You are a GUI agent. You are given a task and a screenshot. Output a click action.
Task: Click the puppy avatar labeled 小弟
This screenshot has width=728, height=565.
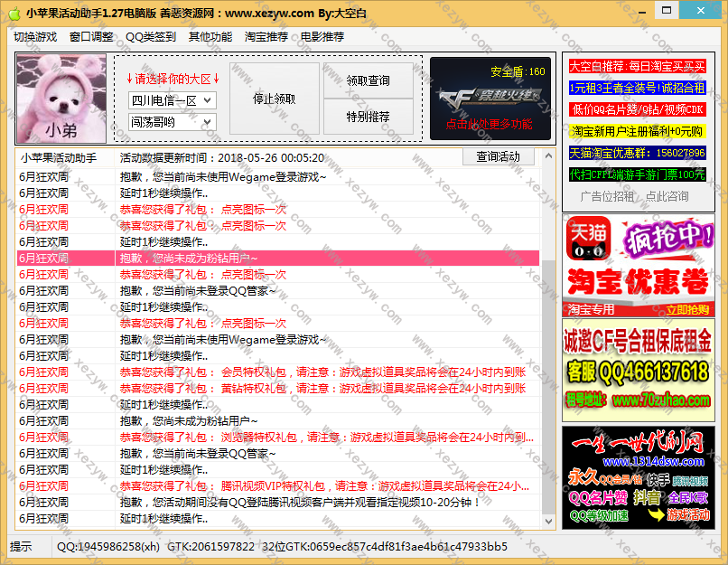(x=61, y=98)
